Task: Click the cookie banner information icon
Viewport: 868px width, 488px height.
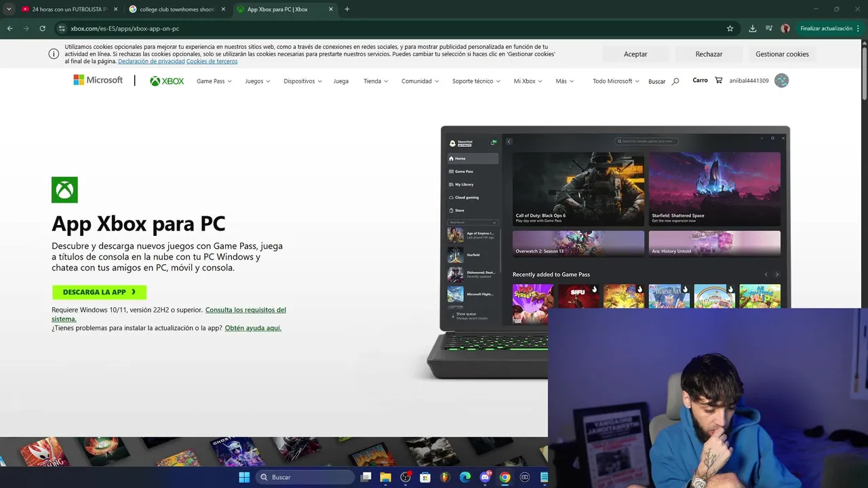Action: click(54, 54)
